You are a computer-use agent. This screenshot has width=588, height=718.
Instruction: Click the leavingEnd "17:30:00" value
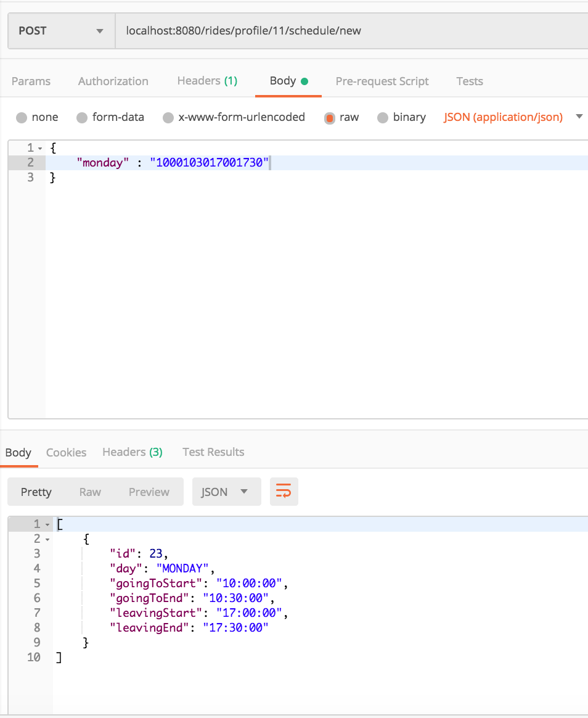pyautogui.click(x=236, y=627)
